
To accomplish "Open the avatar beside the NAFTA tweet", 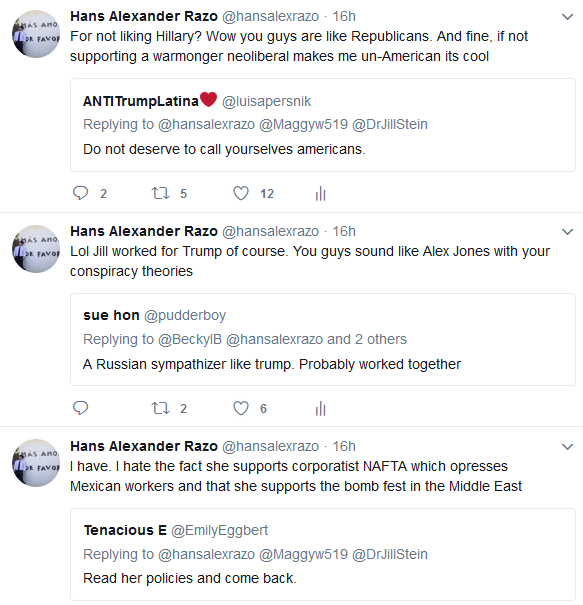I will coord(36,463).
